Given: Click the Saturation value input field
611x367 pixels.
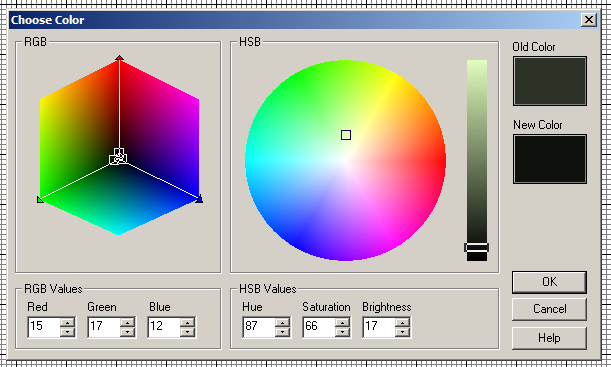Looking at the screenshot, I should (319, 326).
